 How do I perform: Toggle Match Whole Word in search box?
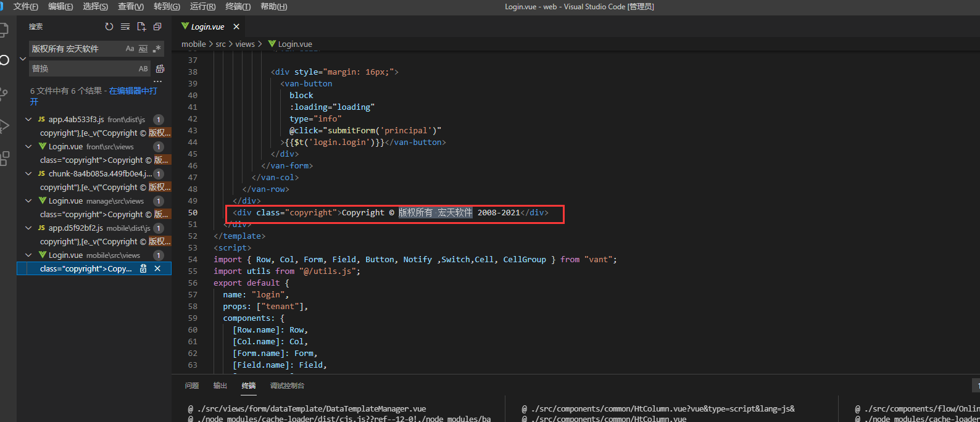pyautogui.click(x=143, y=49)
